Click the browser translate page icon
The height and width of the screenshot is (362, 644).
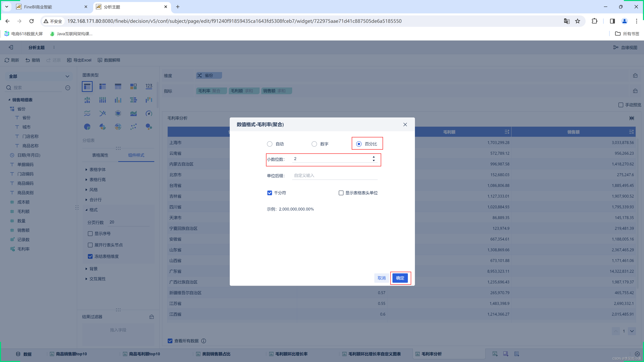[567, 21]
